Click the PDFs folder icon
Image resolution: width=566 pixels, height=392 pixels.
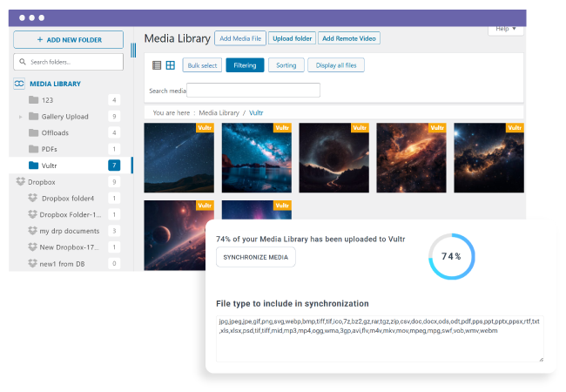[x=33, y=149]
